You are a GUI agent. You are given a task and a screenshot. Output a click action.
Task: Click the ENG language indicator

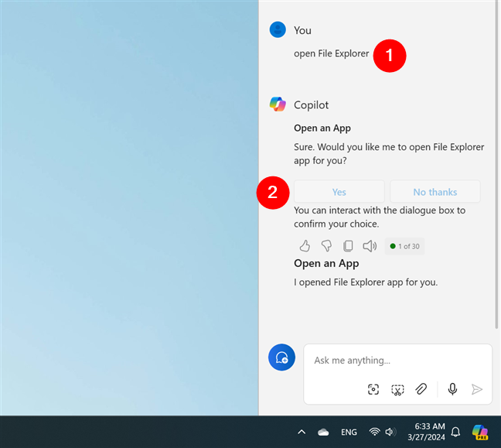click(x=349, y=433)
